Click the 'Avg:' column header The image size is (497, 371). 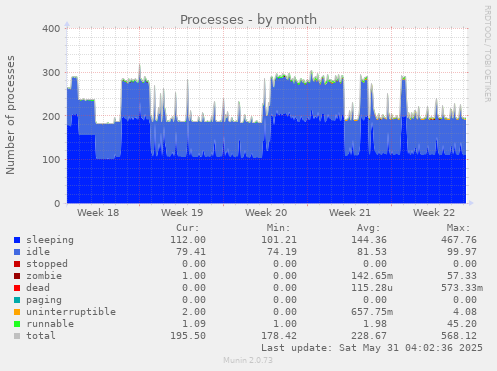(368, 228)
